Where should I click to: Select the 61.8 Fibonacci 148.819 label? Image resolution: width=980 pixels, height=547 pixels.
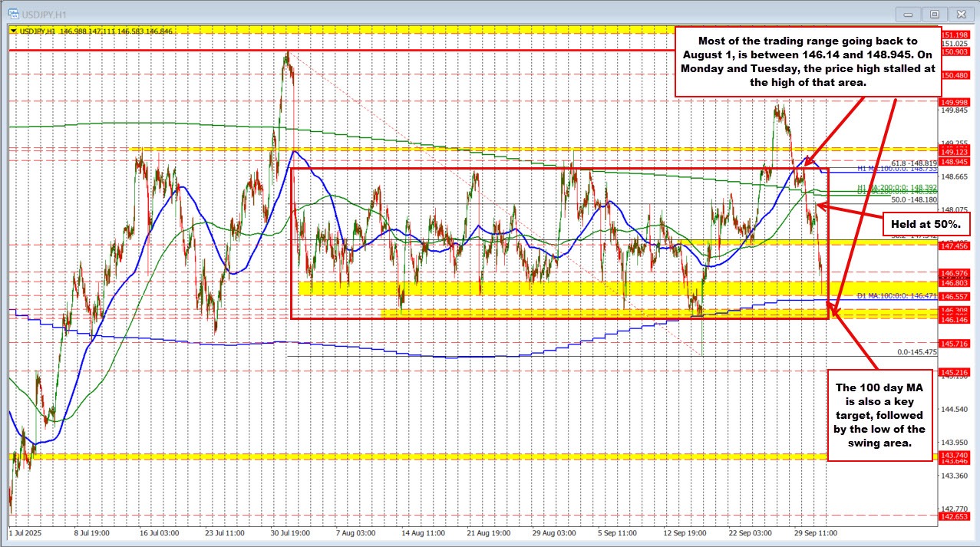click(x=914, y=163)
